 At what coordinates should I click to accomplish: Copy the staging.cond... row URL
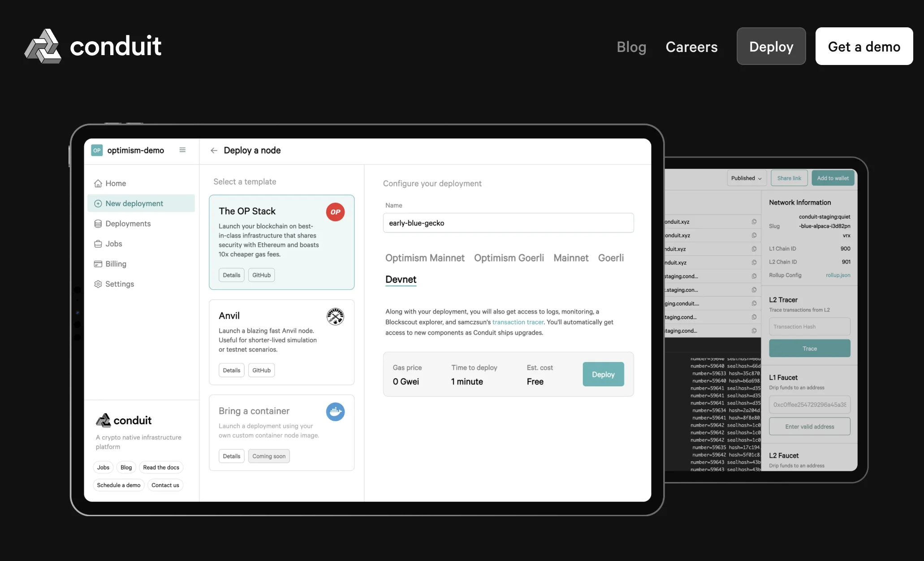(x=754, y=276)
